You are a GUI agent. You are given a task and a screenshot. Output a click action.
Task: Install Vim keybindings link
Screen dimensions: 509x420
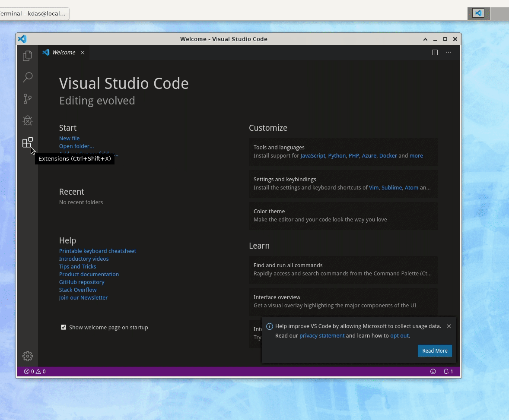374,187
